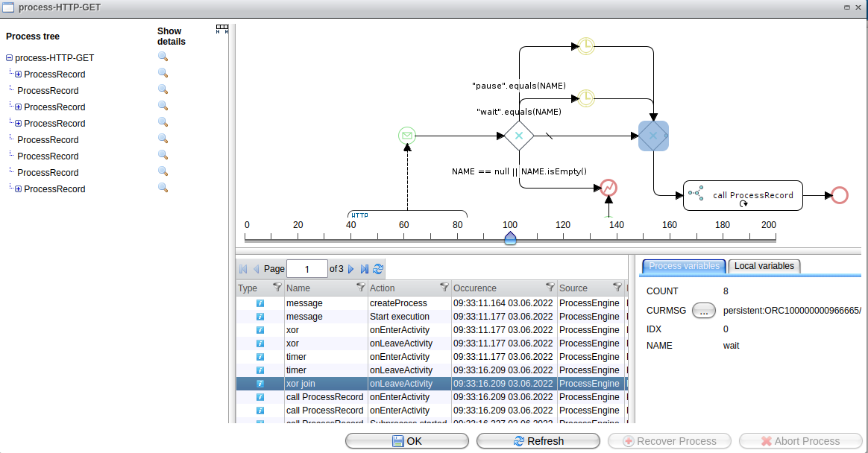Close the process-HTTP-GET window
The width and height of the screenshot is (868, 453).
coord(858,7)
